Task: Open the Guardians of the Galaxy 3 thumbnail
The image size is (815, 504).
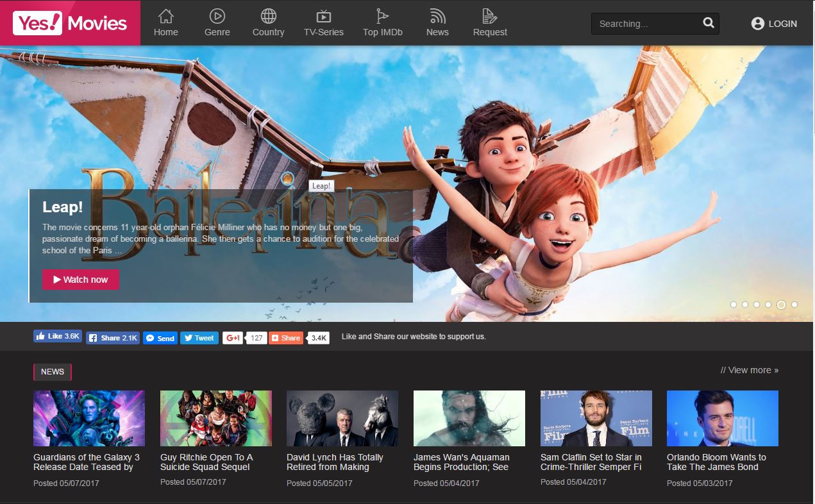Action: point(88,418)
